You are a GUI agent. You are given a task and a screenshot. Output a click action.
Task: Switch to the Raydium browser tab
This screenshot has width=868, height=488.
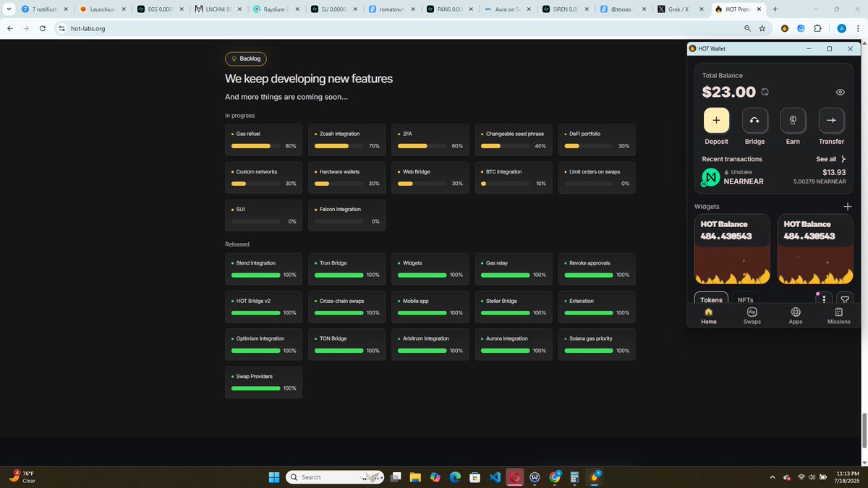pyautogui.click(x=276, y=9)
